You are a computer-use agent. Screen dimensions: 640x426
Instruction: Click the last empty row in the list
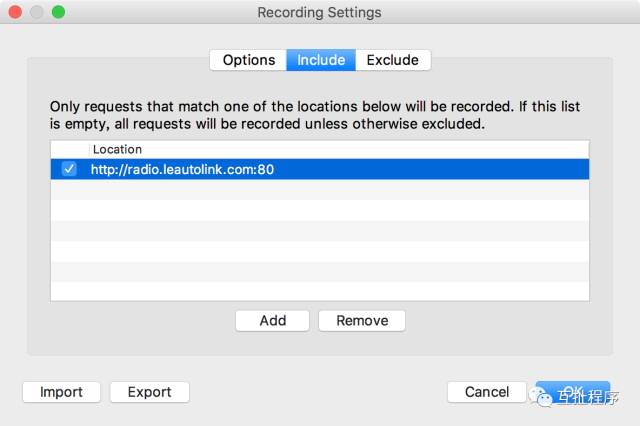coord(320,290)
